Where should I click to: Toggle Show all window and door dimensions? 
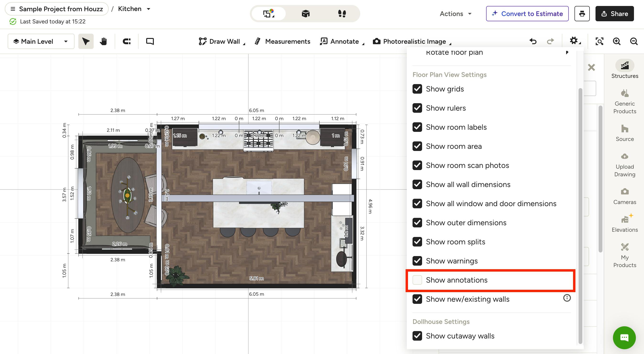[417, 204]
